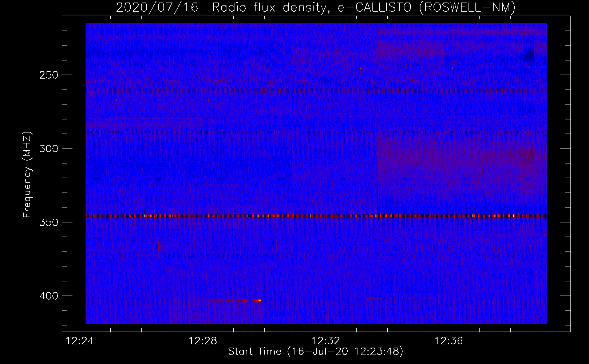Click the 400 frequency tick label
This screenshot has height=364, width=589.
[49, 296]
